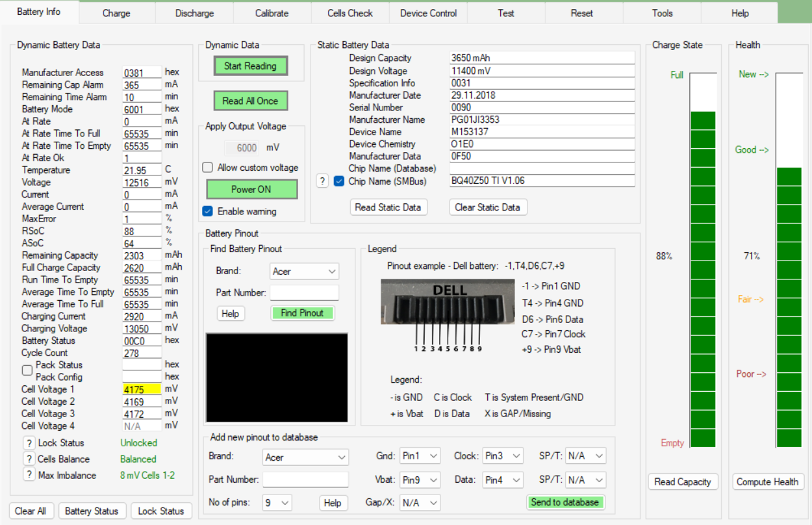812x525 pixels.
Task: Enable the Allow custom voltage checkbox
Action: (208, 168)
